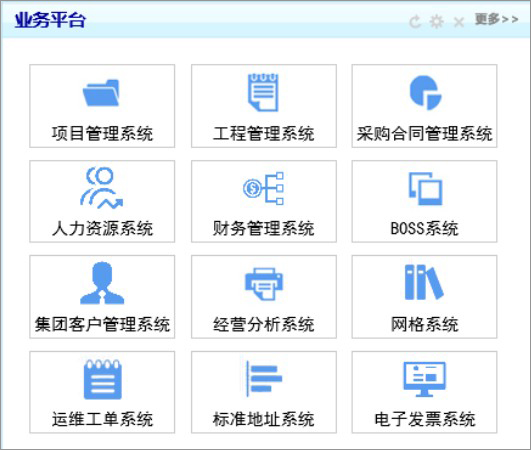
Task: Click the 业务平台 panel title
Action: pos(50,20)
